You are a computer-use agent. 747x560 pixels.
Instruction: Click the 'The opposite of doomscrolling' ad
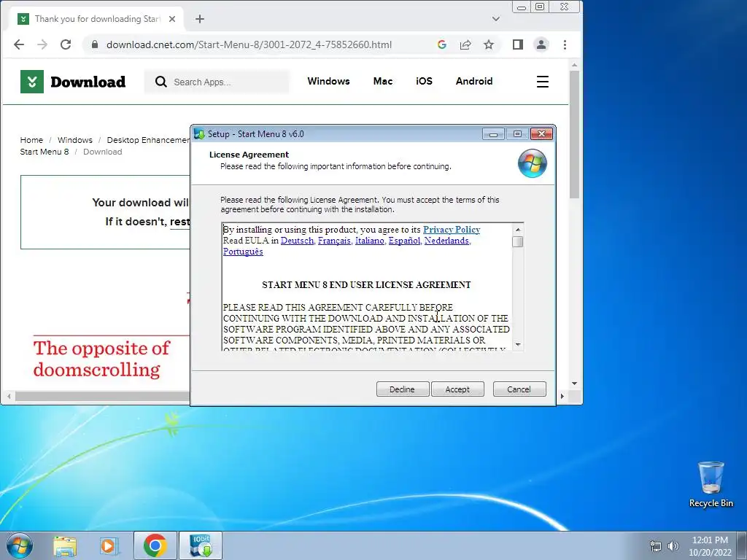(x=101, y=359)
